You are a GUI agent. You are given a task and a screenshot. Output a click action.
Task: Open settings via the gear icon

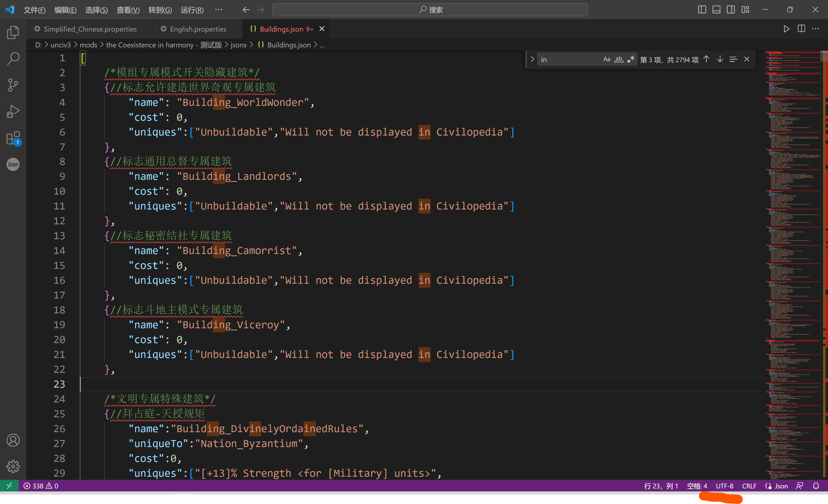point(13,466)
